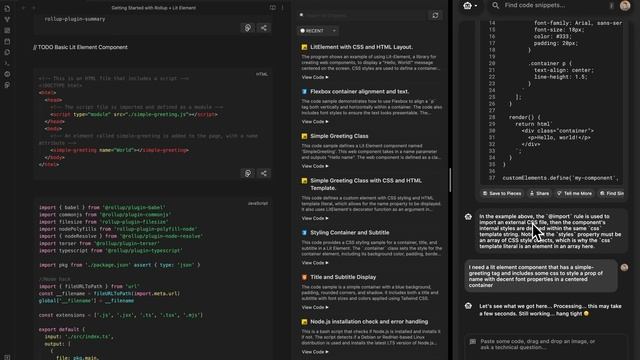640x360 pixels.
Task: Open the three-dot menu in note header
Action: click(x=282, y=7)
